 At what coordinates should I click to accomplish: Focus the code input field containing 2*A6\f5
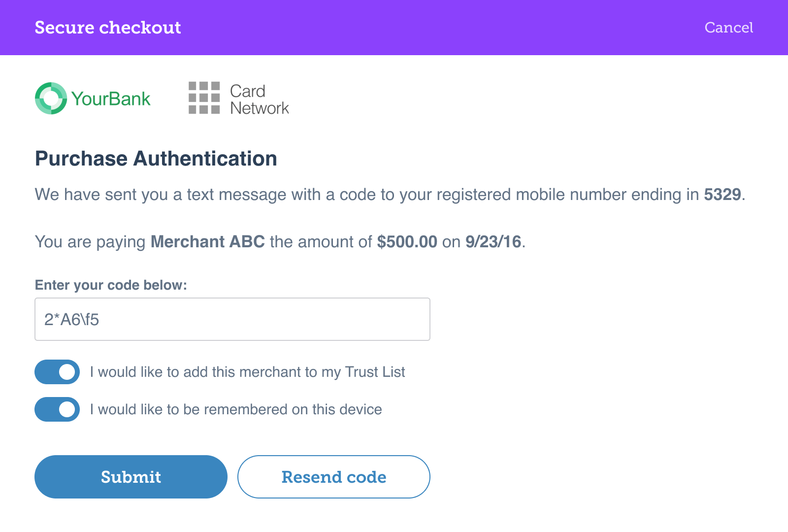pos(232,319)
